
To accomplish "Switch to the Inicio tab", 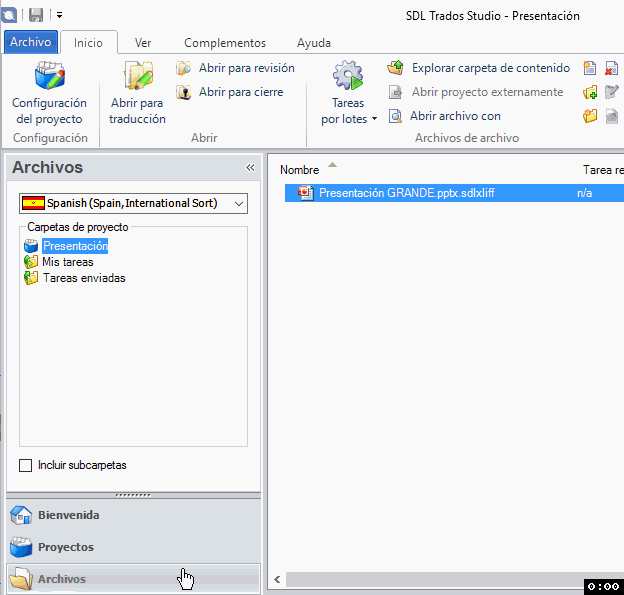I will 88,43.
